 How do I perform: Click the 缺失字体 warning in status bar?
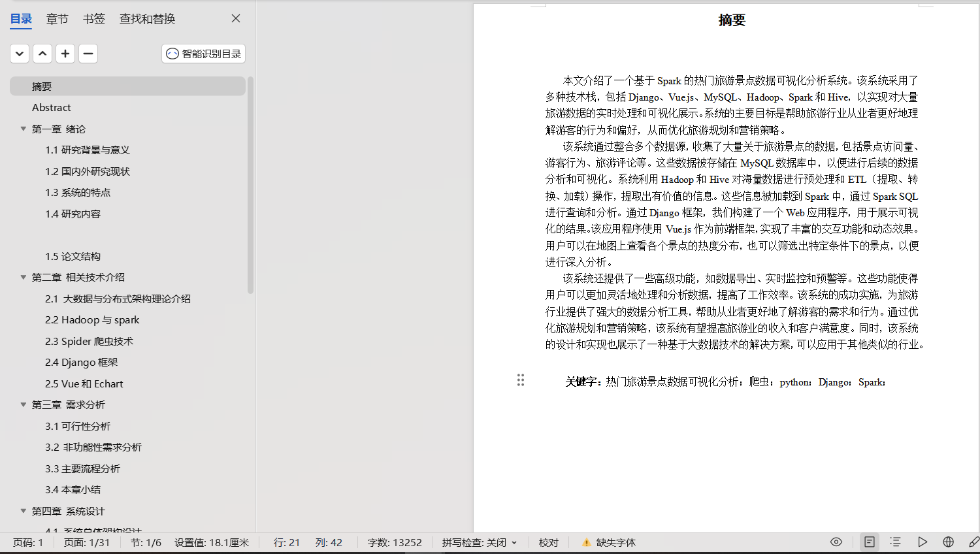609,543
